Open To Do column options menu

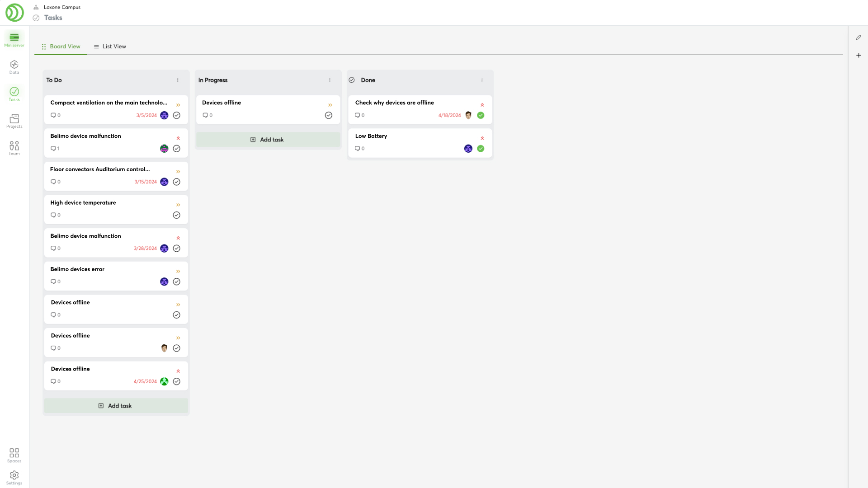[178, 80]
